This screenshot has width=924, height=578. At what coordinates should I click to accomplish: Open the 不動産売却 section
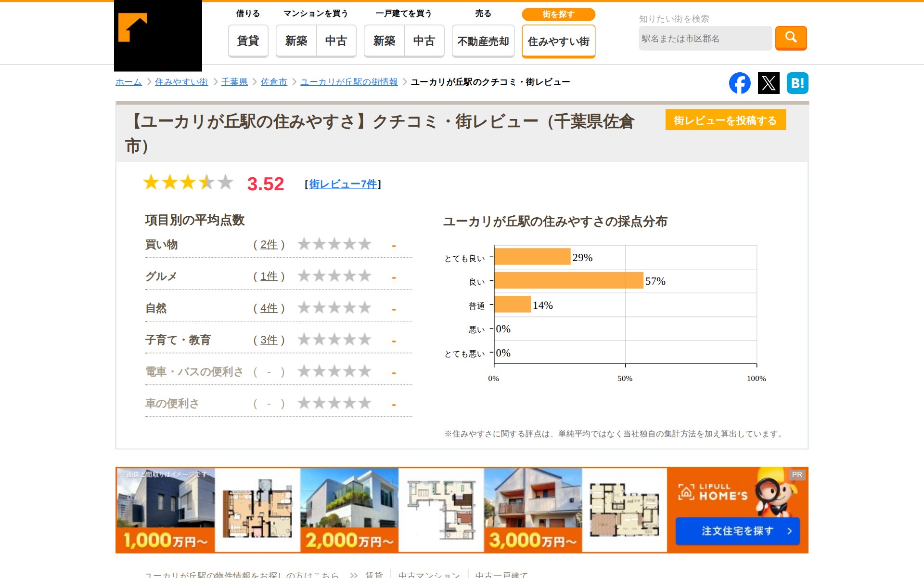coord(483,41)
